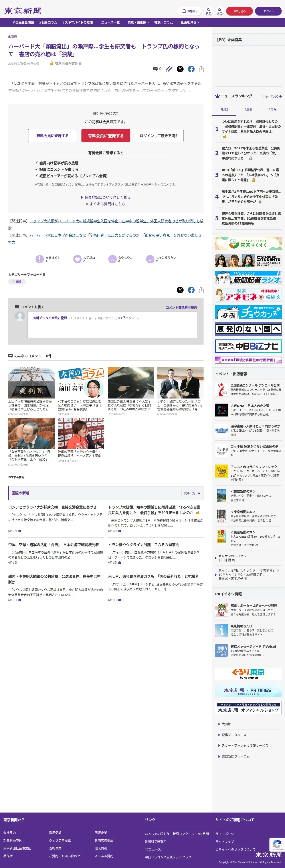The height and width of the screenshot is (868, 285).
Task: React with the もやもや… face icon
Action: coord(112,259)
